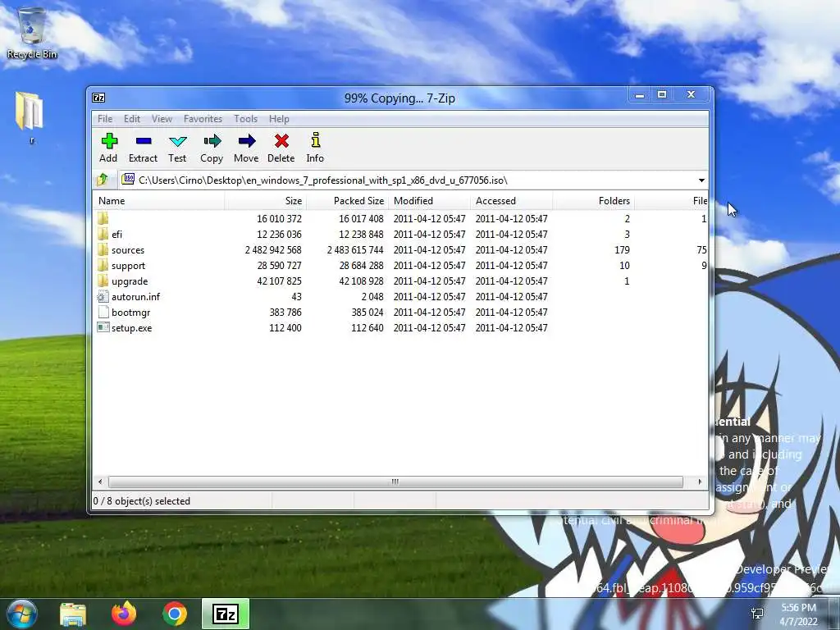Screen dimensions: 840x630
Task: Click the sources size 2 482 942 568
Action: pos(273,249)
